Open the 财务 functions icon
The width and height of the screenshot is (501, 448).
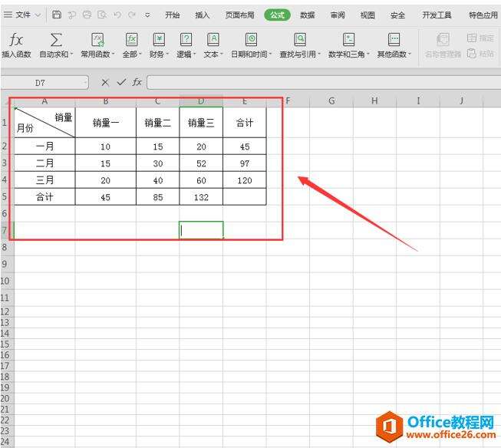point(159,40)
